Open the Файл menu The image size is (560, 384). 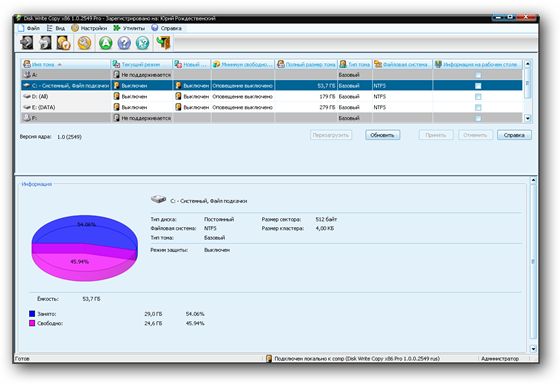pyautogui.click(x=29, y=28)
